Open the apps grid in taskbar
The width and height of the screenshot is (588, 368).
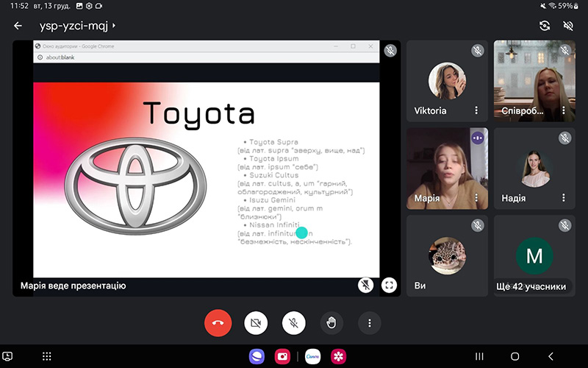point(47,356)
